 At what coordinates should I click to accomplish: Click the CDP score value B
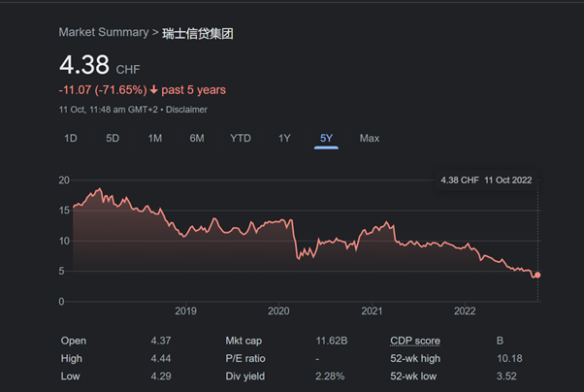tap(500, 341)
